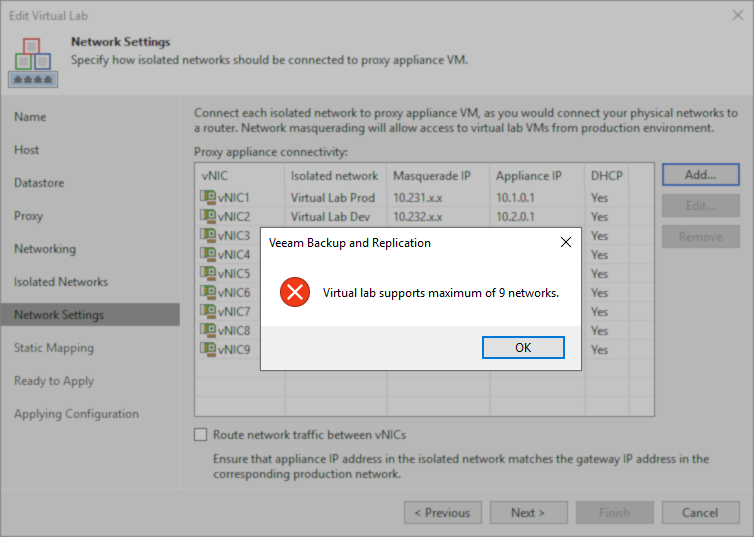
Task: Click the Add... button
Action: pyautogui.click(x=701, y=175)
